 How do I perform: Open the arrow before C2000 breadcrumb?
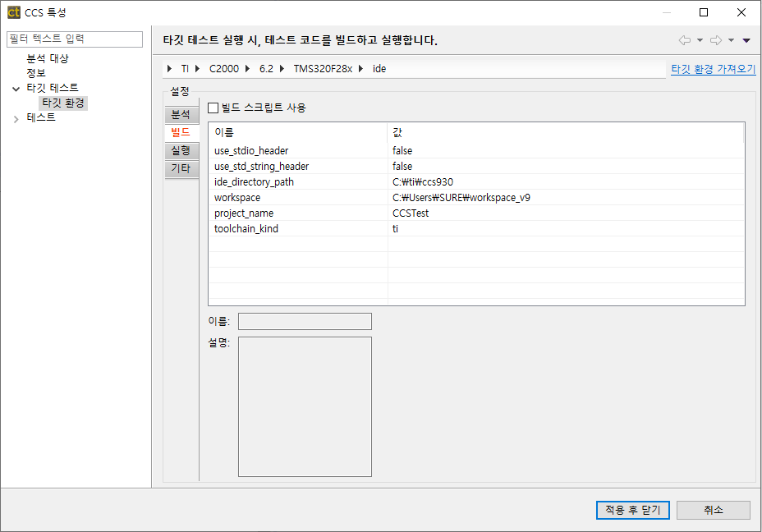[x=197, y=68]
